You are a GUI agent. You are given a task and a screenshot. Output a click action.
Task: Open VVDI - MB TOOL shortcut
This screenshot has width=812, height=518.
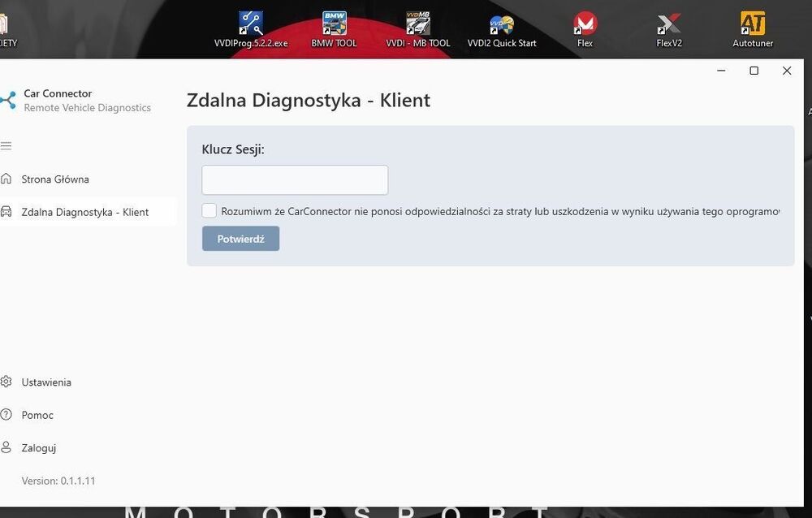tap(418, 29)
